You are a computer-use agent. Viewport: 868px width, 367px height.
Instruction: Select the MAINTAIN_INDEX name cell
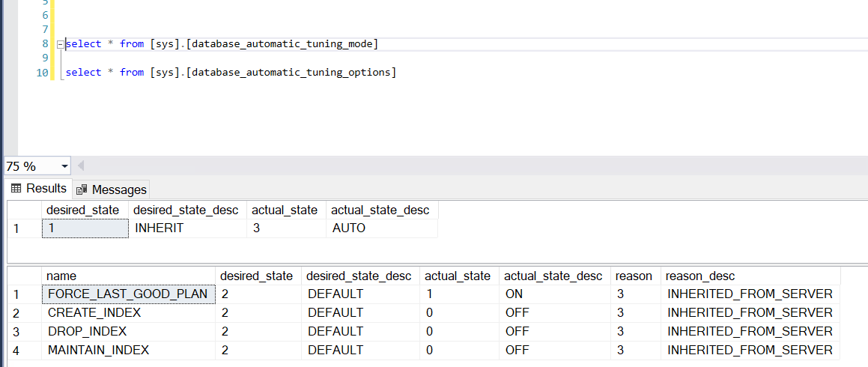point(128,350)
